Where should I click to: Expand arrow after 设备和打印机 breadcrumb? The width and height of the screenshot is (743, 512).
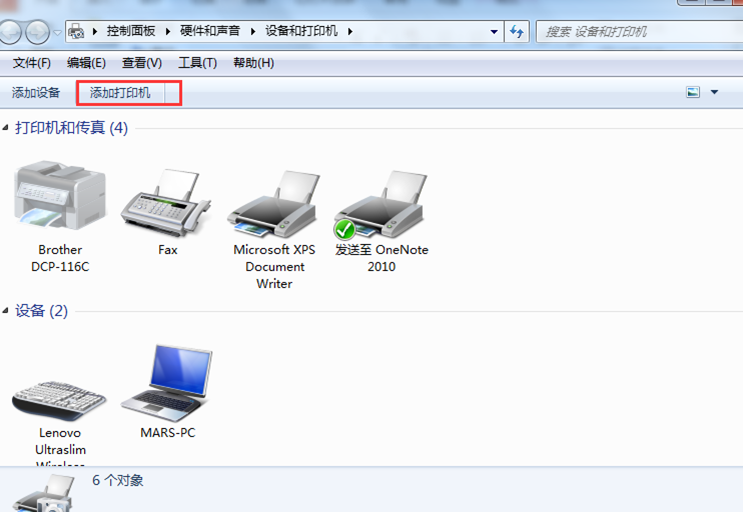350,32
